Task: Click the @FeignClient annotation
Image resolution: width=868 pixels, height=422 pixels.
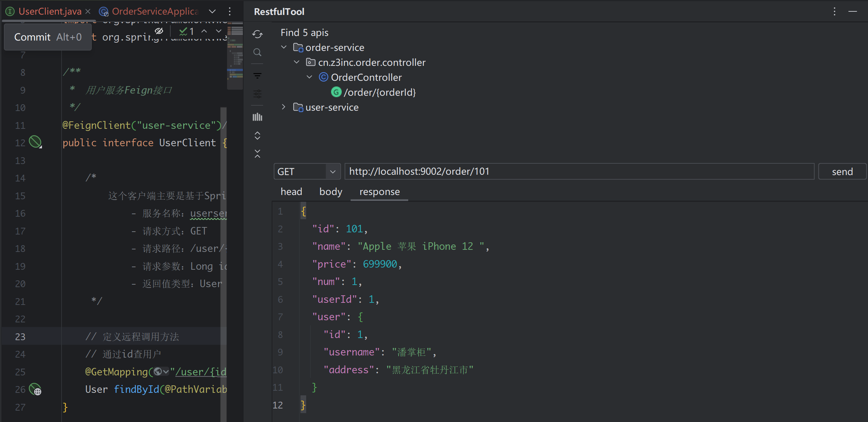Action: pos(96,125)
